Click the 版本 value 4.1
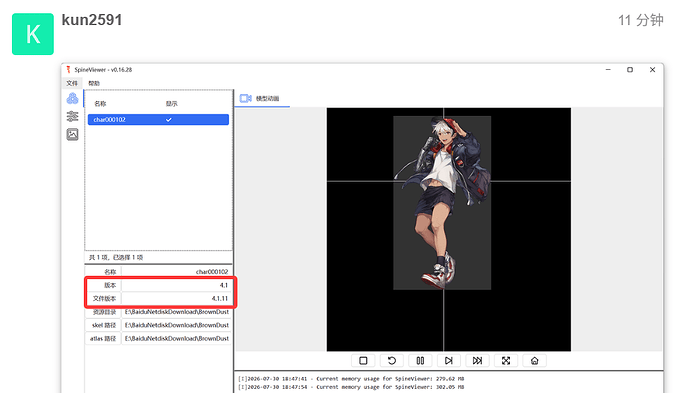 (x=176, y=285)
